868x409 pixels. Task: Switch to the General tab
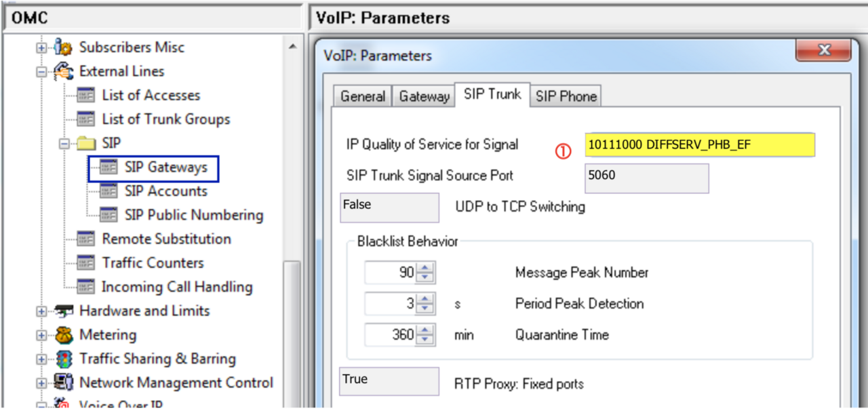pos(363,96)
